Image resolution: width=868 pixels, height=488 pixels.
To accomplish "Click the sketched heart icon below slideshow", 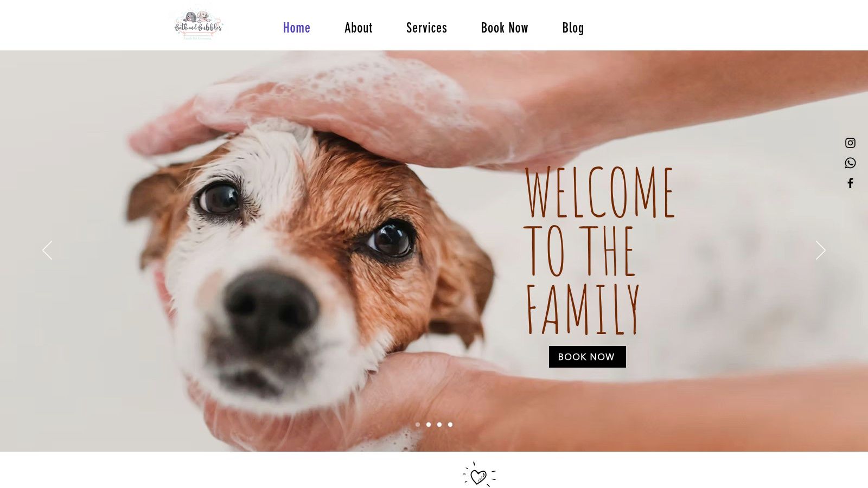I will click(x=478, y=475).
